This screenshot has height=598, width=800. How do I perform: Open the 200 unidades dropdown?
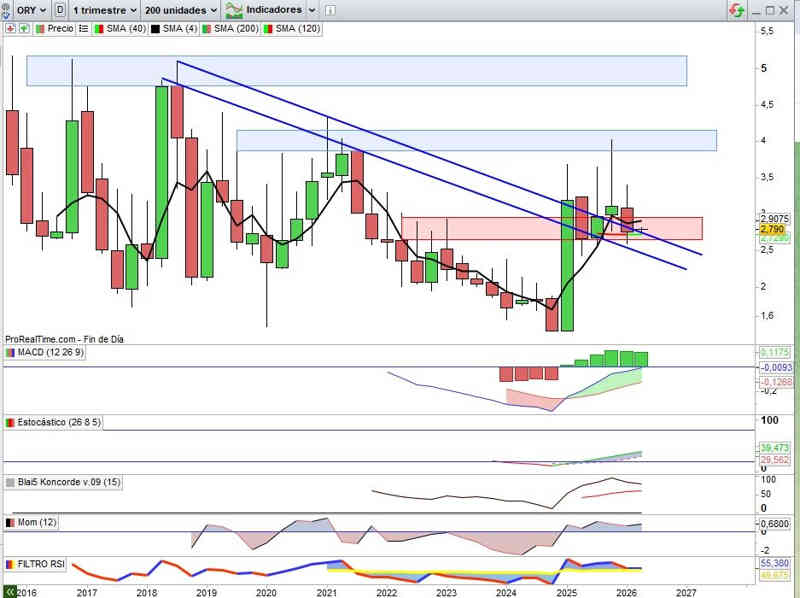180,10
